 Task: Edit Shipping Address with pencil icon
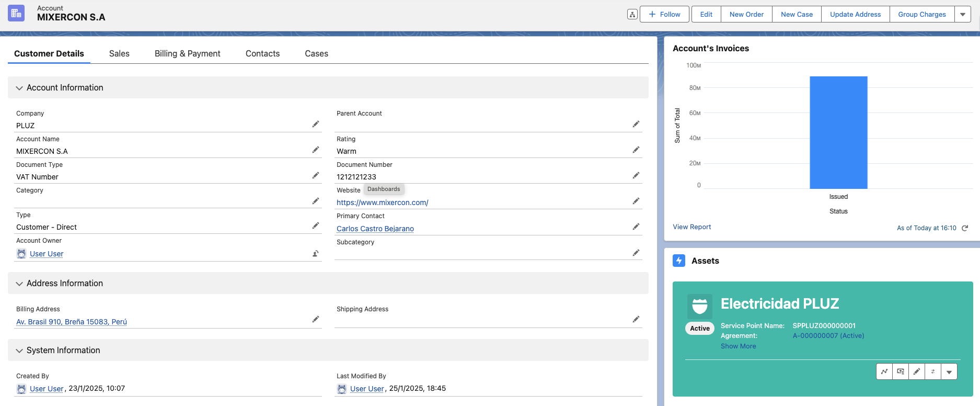click(636, 319)
